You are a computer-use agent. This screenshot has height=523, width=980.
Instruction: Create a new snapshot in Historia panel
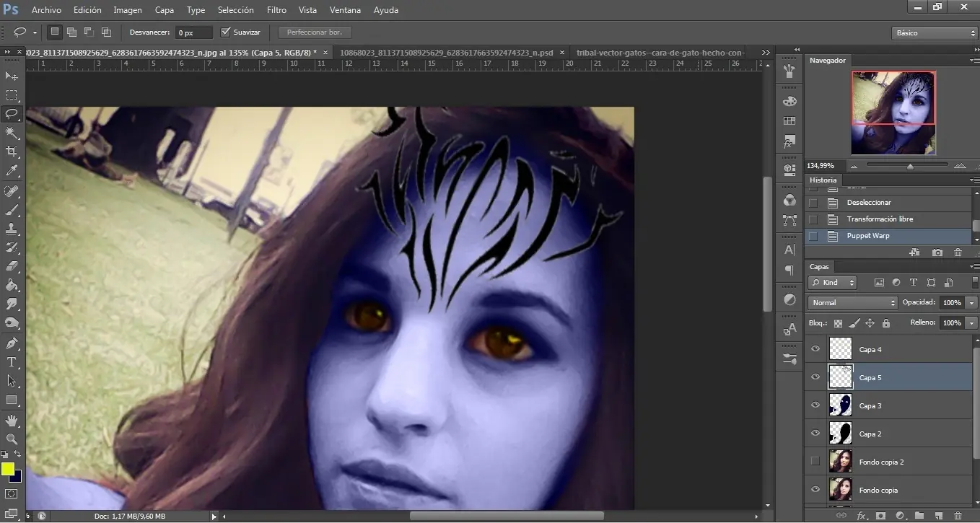[937, 252]
